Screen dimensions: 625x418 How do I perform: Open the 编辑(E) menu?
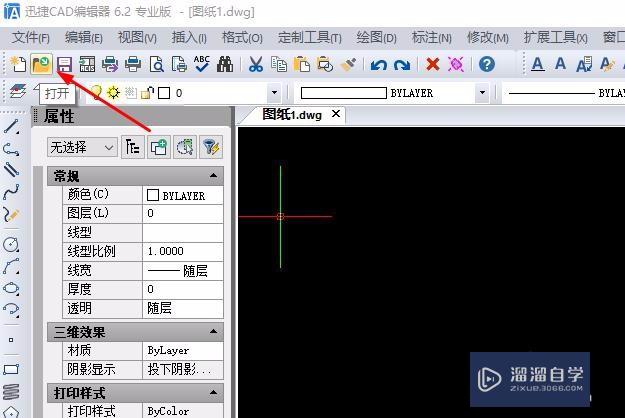tap(83, 37)
